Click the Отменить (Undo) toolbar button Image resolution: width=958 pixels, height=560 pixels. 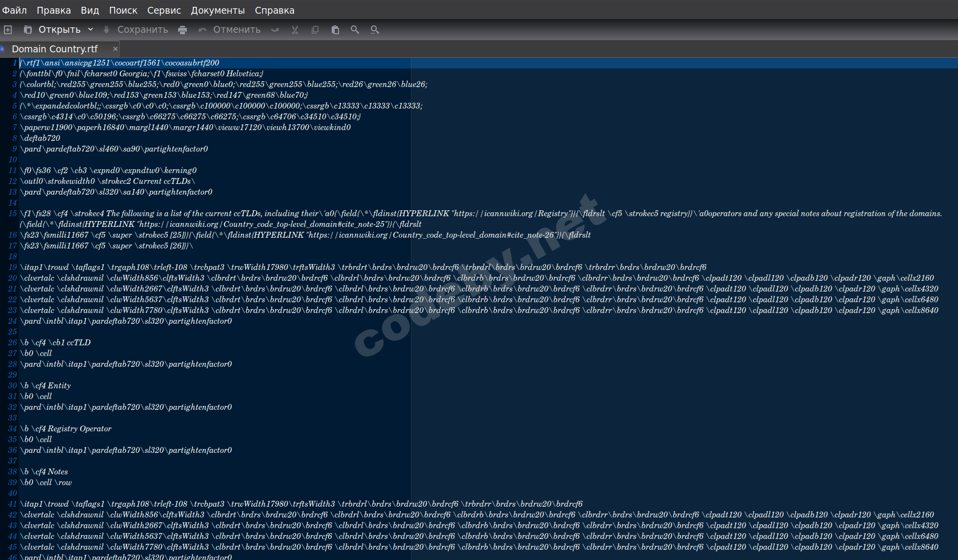229,30
